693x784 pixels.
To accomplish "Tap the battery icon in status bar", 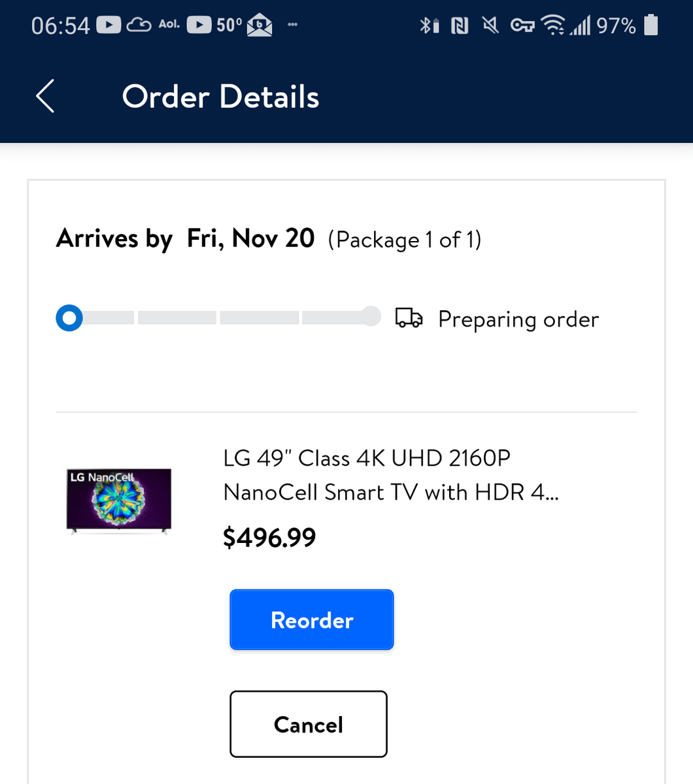I will [x=651, y=25].
